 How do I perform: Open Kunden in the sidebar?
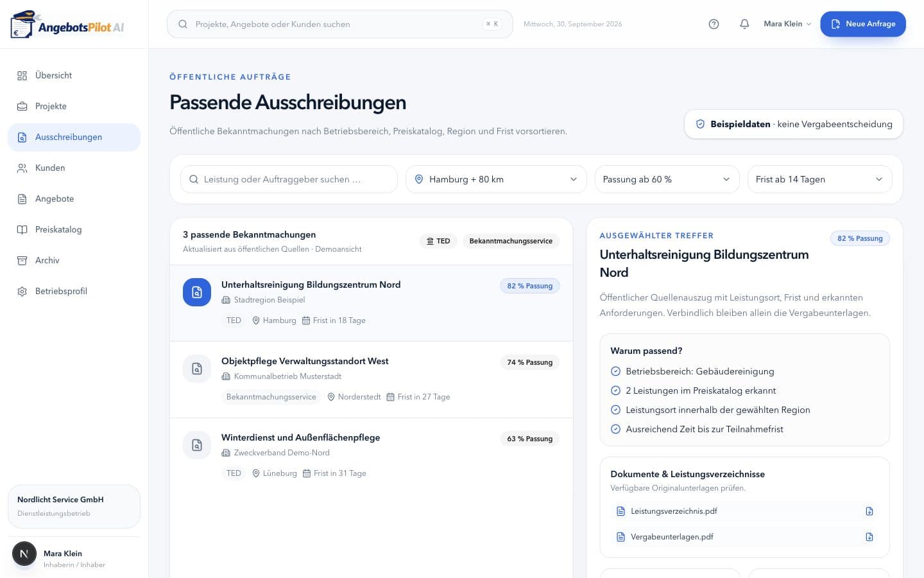74,168
